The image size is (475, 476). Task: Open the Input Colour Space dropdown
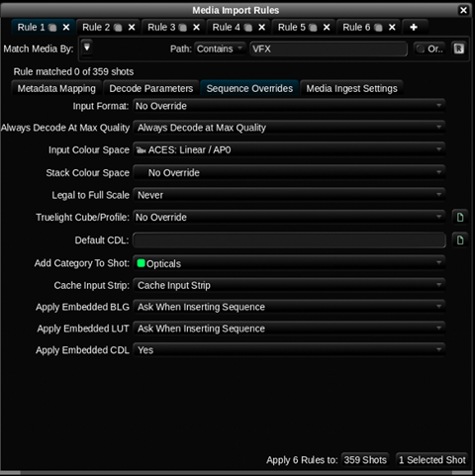pyautogui.click(x=289, y=149)
